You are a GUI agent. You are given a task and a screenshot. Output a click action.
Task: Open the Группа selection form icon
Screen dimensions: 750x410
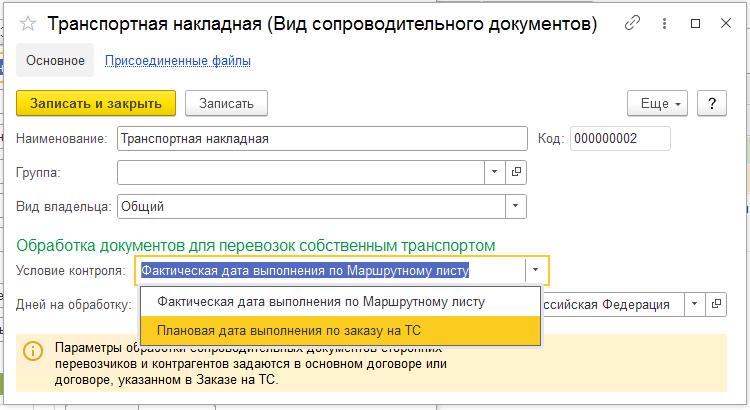pyautogui.click(x=516, y=172)
